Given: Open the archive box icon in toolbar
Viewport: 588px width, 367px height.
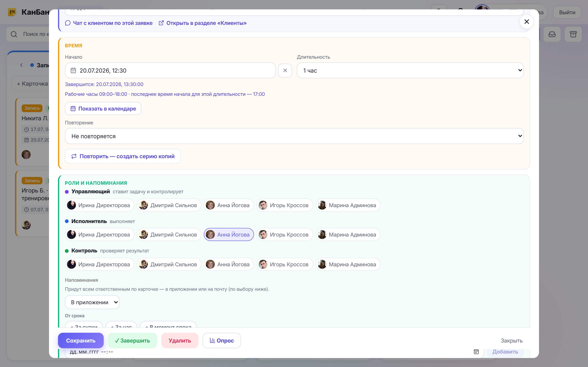Looking at the screenshot, I should [573, 34].
